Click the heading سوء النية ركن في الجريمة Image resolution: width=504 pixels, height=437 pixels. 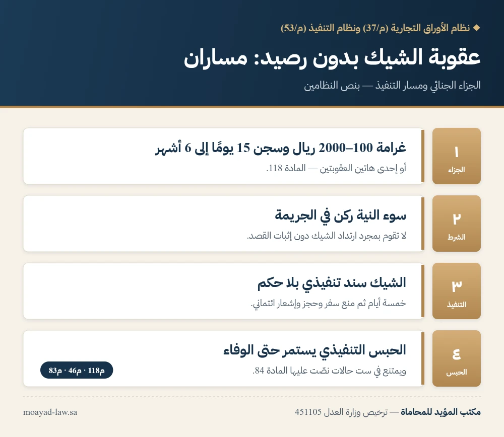[x=340, y=215]
